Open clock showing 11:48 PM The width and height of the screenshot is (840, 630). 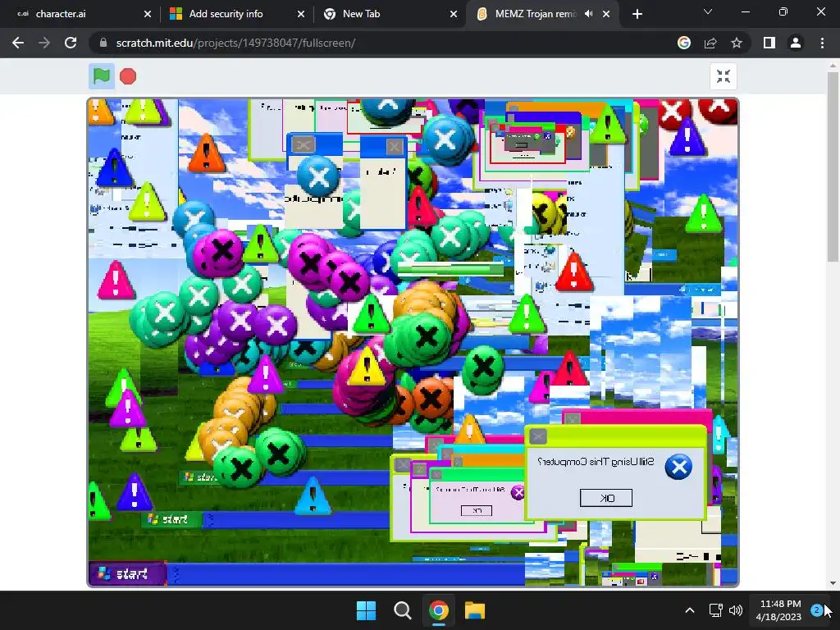[779, 610]
